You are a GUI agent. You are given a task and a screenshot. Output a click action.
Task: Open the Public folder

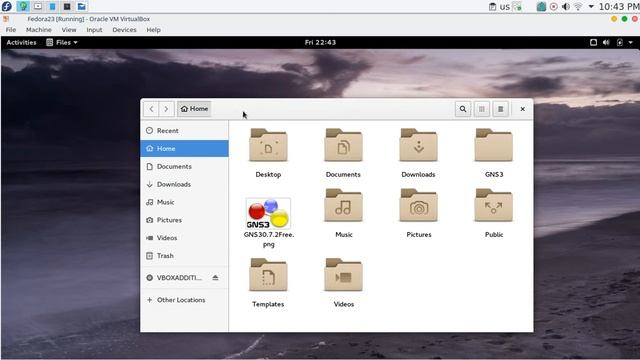(x=493, y=205)
